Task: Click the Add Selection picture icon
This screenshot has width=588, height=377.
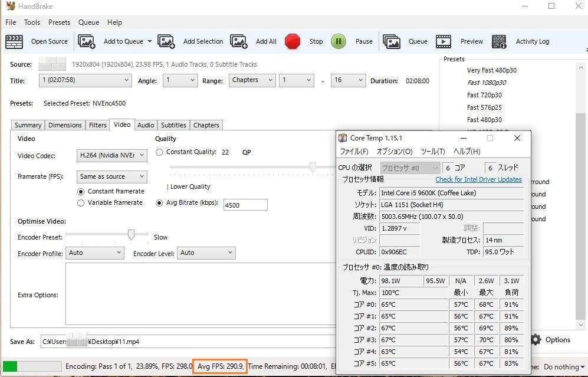Action: [x=166, y=41]
